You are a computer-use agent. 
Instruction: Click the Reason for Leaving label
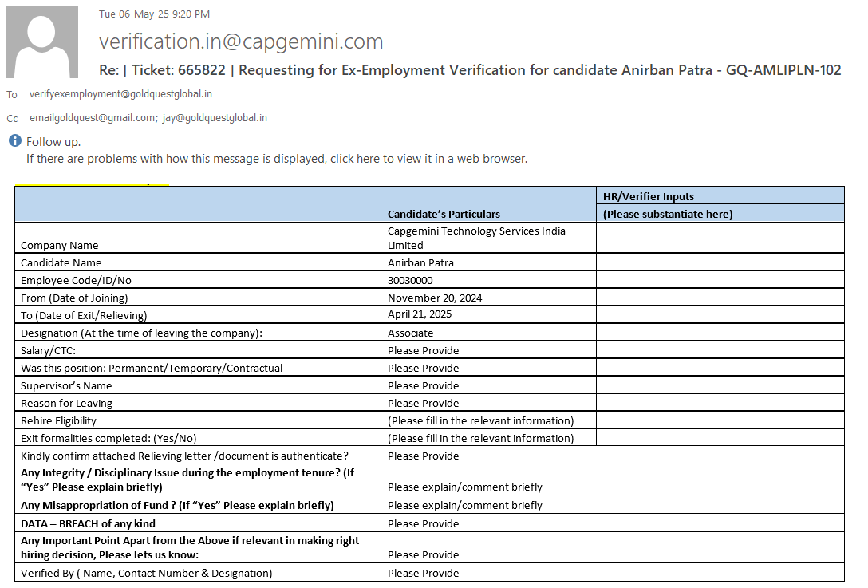coord(66,404)
